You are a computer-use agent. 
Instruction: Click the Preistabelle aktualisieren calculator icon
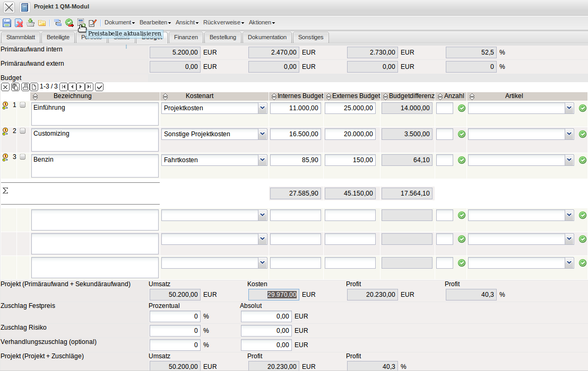click(81, 23)
